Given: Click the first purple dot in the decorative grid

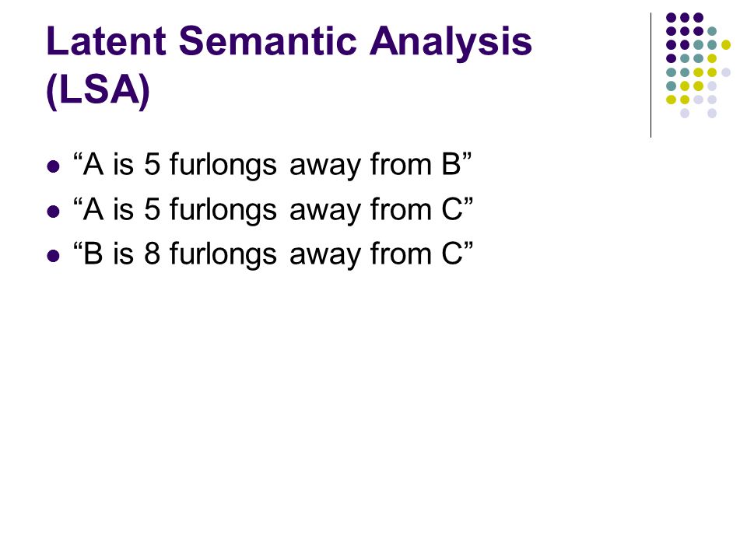Looking at the screenshot, I should point(672,18).
